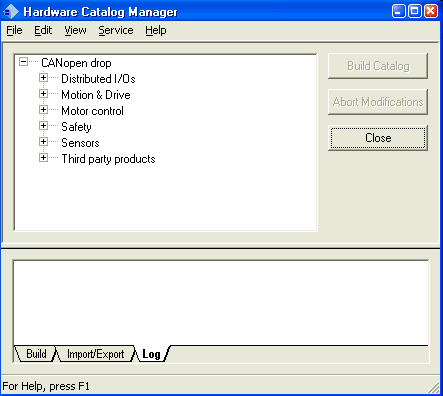Open the File menu
This screenshot has width=443, height=396.
14,30
